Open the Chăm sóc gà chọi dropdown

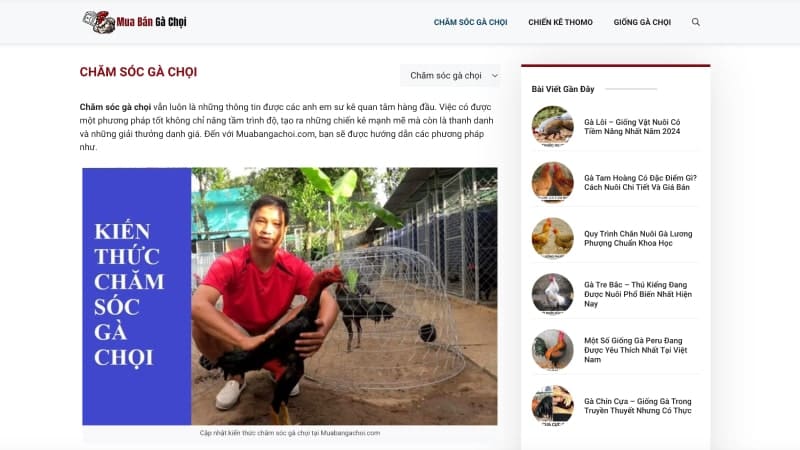point(450,75)
